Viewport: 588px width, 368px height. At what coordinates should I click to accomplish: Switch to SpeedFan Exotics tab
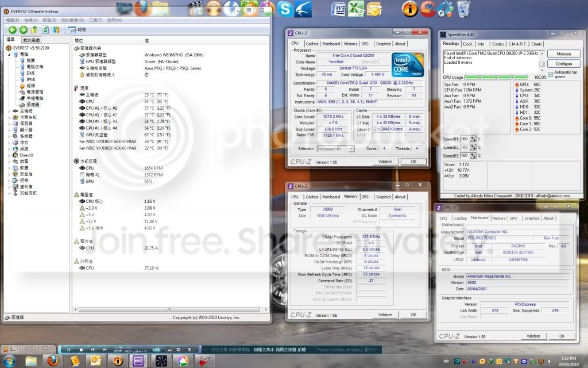click(498, 44)
